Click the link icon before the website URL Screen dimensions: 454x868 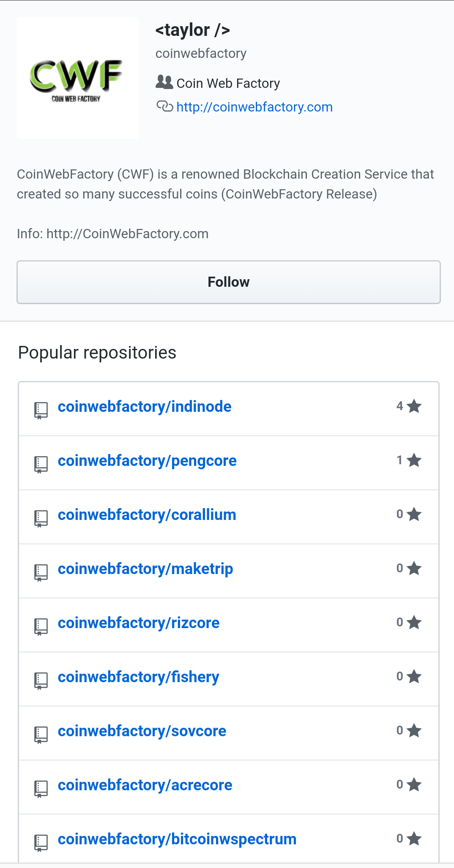click(x=165, y=107)
